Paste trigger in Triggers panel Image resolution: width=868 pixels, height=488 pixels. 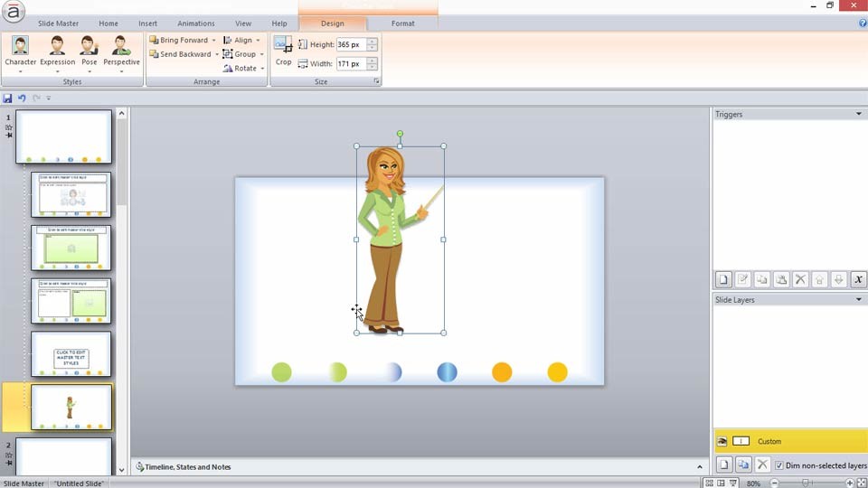(x=781, y=279)
